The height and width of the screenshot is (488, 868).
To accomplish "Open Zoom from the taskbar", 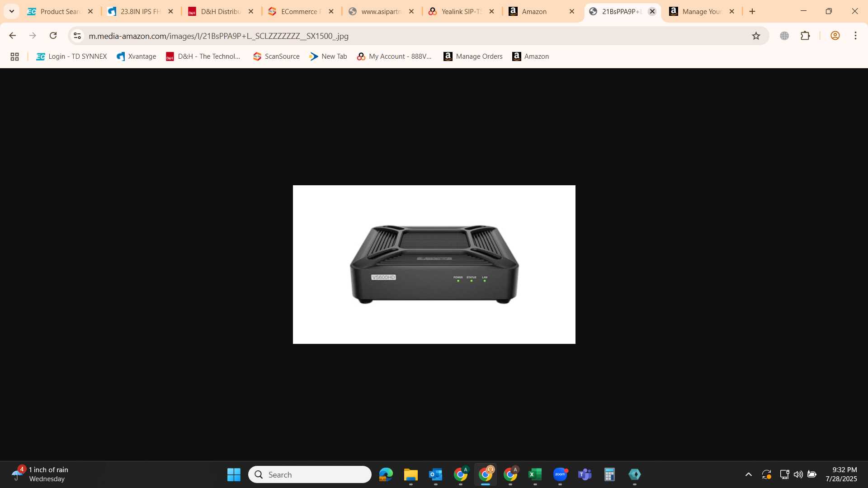I will coord(560,474).
